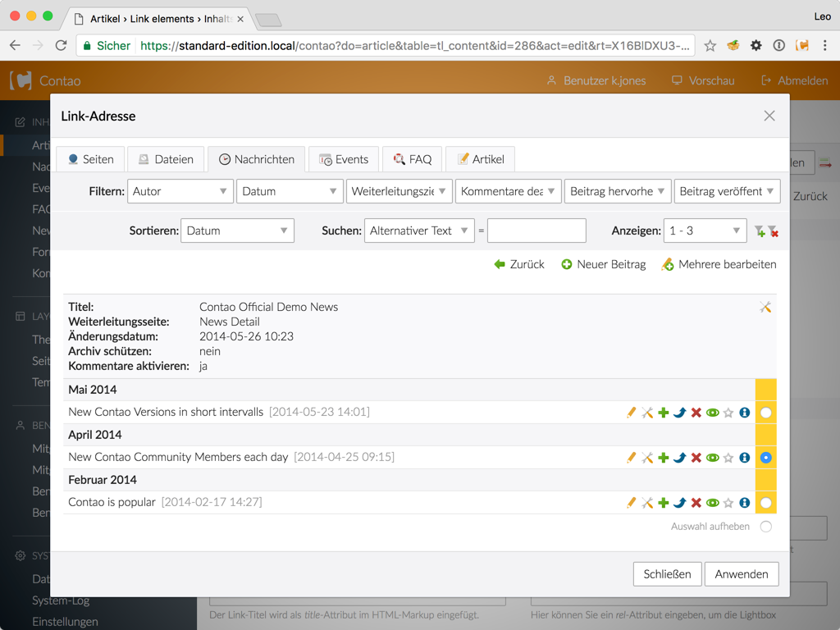Click the browser address bar URL
The height and width of the screenshot is (630, 840).
pos(414,46)
